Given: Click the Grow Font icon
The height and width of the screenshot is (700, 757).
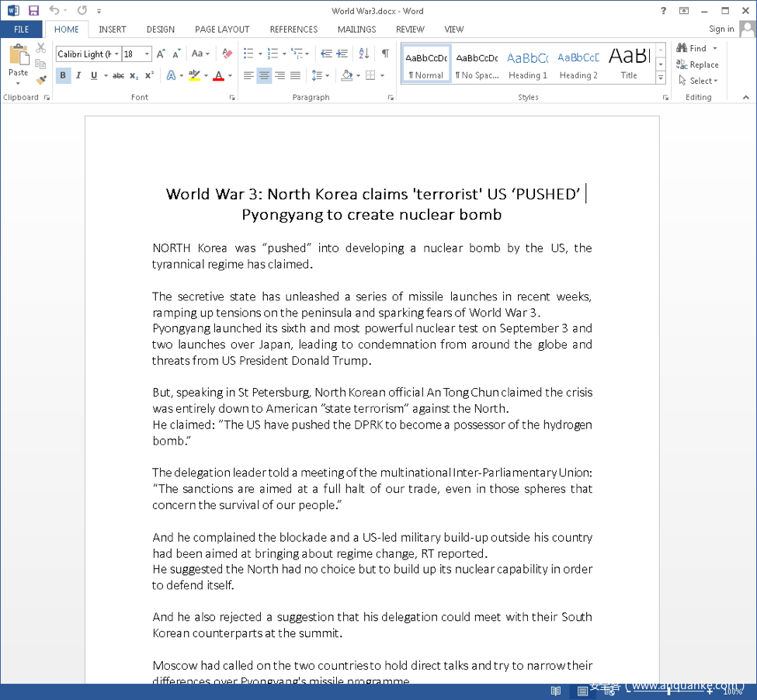Looking at the screenshot, I should pyautogui.click(x=161, y=54).
